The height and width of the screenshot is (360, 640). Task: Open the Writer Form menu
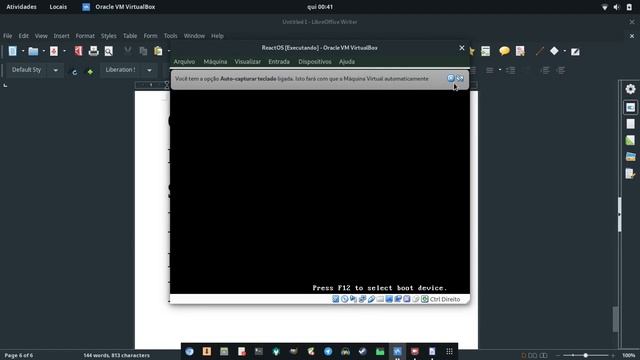tap(150, 36)
